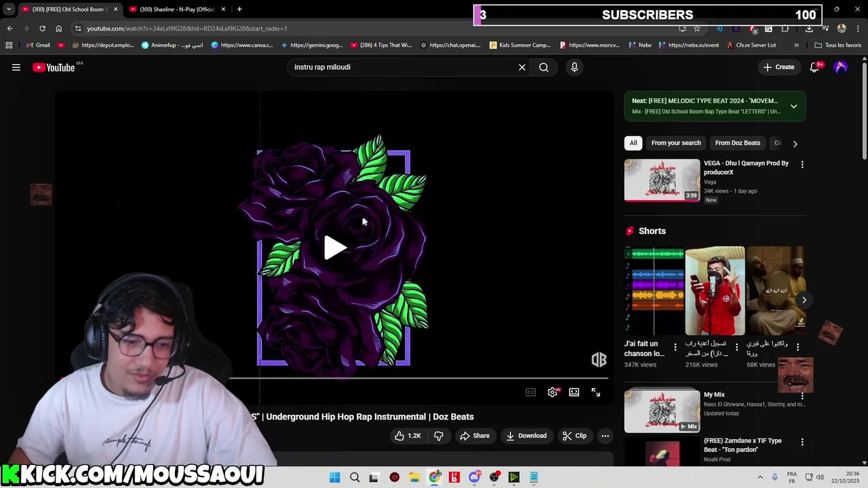Open more actions menu beside Clip
The width and height of the screenshot is (868, 488).
point(606,436)
